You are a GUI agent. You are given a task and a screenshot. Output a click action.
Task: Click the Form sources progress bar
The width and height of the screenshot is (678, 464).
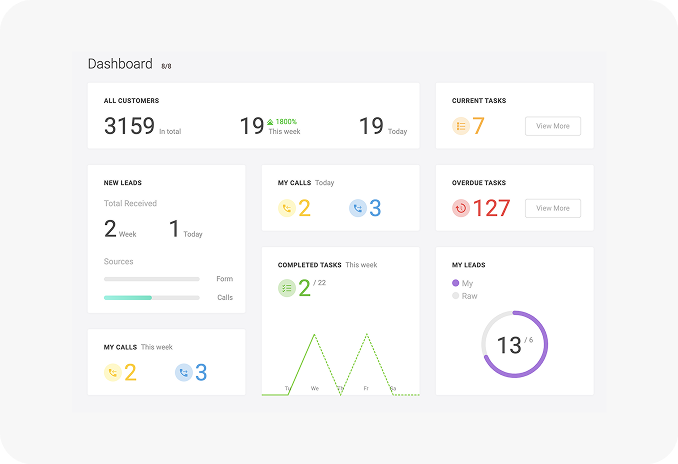151,279
